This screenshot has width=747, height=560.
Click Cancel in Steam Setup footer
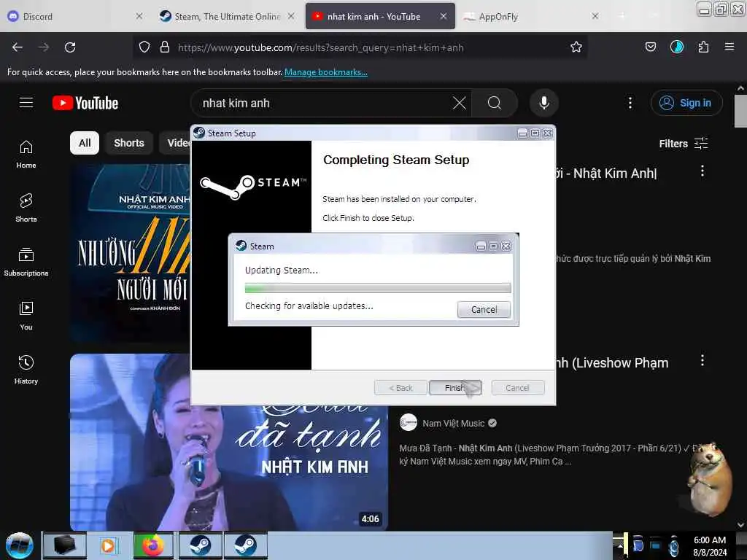517,388
